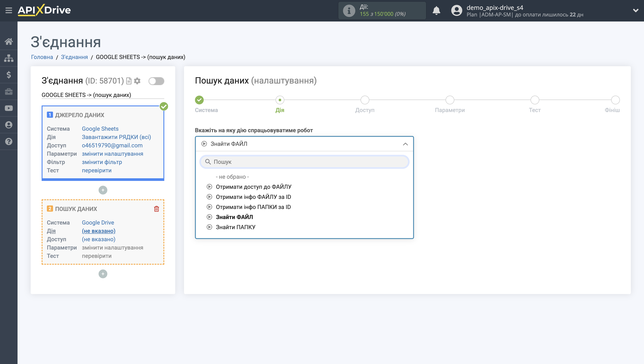Go to Дія step in wizard
The height and width of the screenshot is (364, 644).
(280, 100)
